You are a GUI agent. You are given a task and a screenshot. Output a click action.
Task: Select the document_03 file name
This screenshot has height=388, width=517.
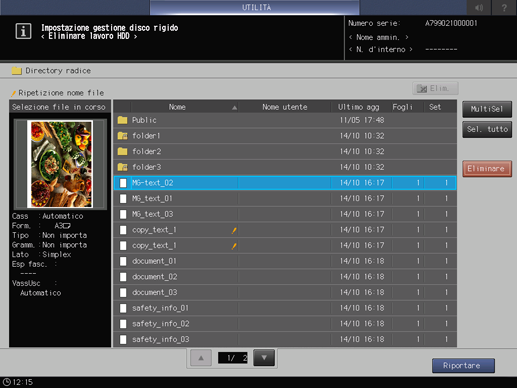click(x=155, y=292)
